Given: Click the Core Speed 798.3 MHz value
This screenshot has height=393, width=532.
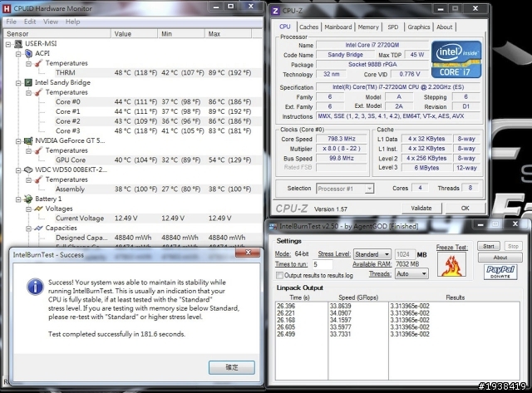Looking at the screenshot, I should tap(342, 139).
